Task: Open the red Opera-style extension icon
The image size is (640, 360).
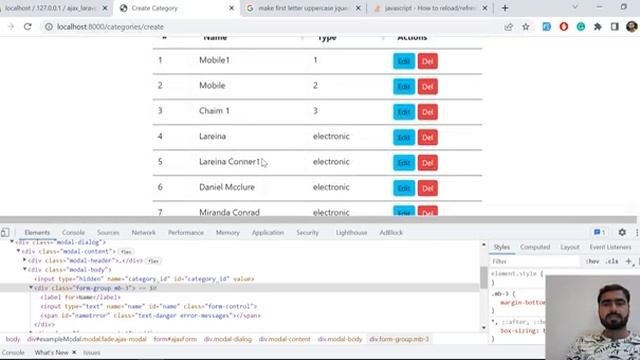Action: pos(564,27)
